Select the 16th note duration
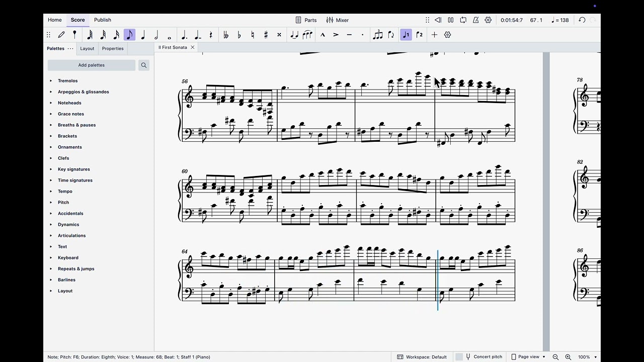Viewport: 644px width, 362px height. 116,35
